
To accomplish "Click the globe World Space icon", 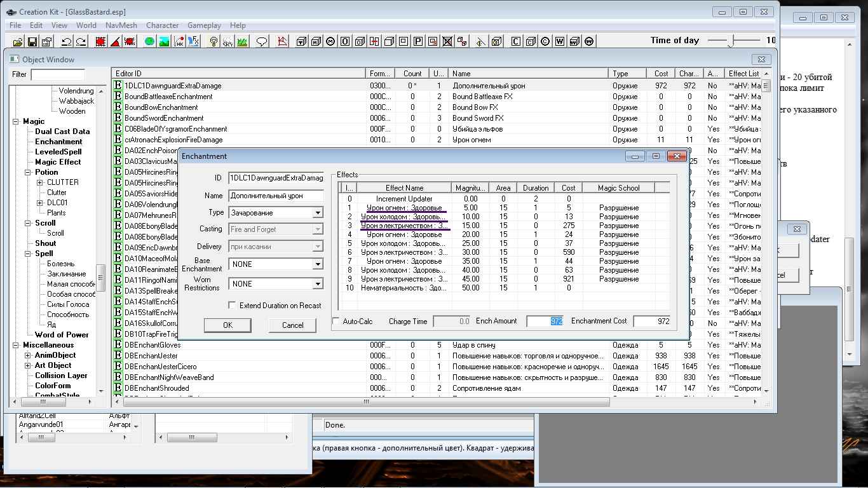I will pyautogui.click(x=149, y=42).
